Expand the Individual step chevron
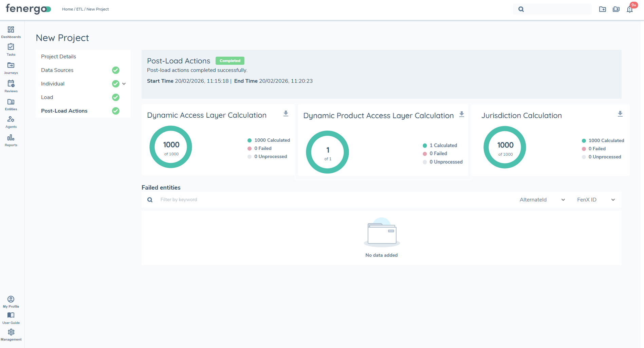 124,84
